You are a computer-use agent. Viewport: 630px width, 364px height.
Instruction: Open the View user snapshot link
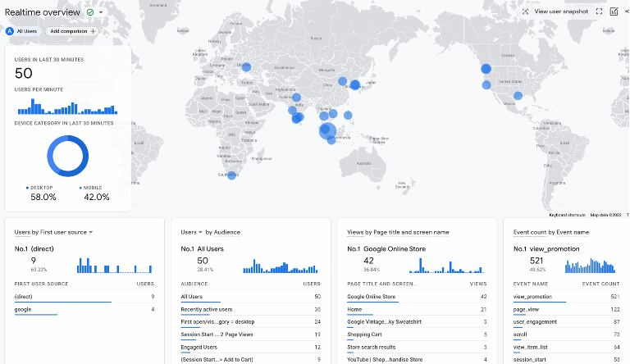[561, 11]
